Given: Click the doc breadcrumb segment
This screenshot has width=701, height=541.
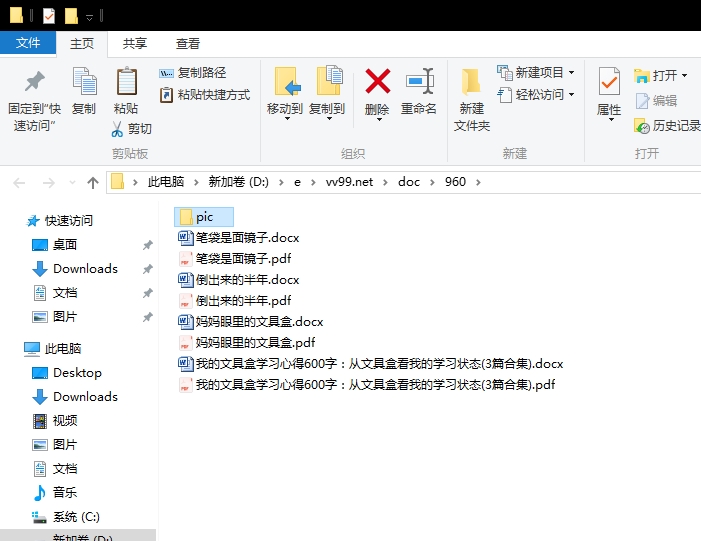Looking at the screenshot, I should tap(409, 182).
